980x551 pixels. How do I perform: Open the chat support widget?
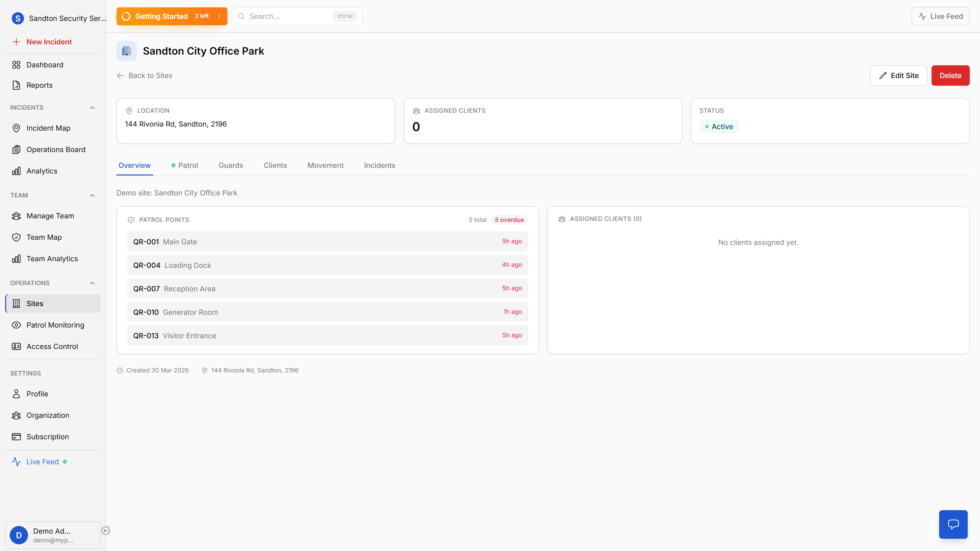coord(953,524)
